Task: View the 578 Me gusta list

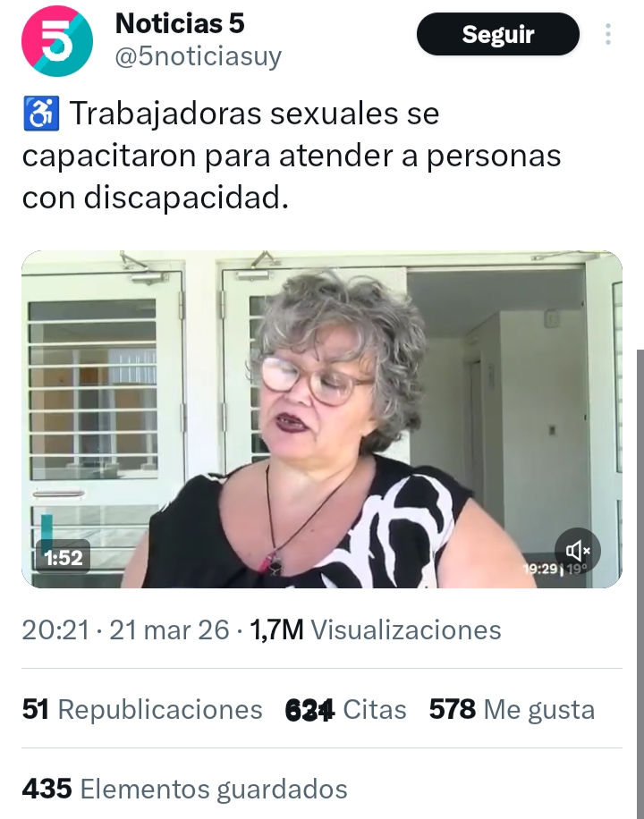Action: pyautogui.click(x=512, y=709)
